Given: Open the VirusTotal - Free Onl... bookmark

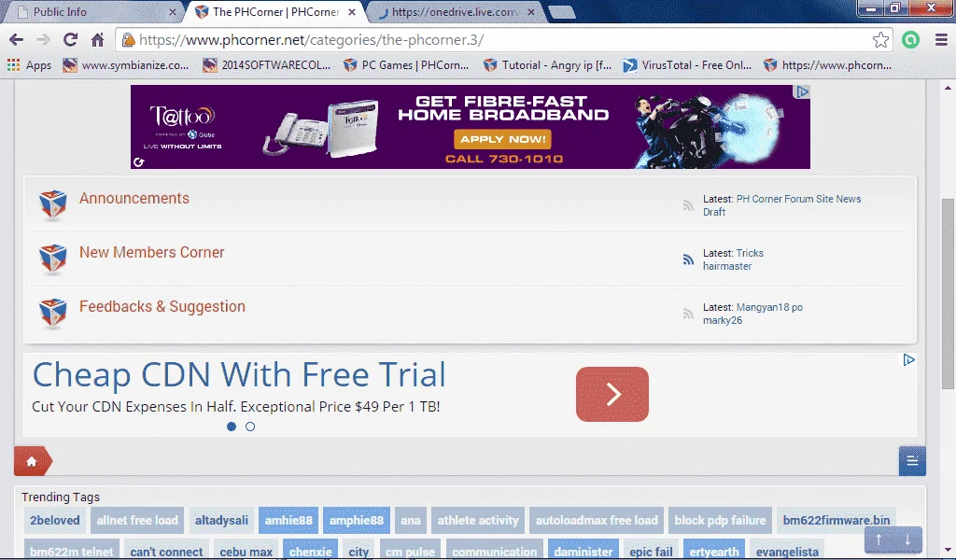Looking at the screenshot, I should [687, 65].
